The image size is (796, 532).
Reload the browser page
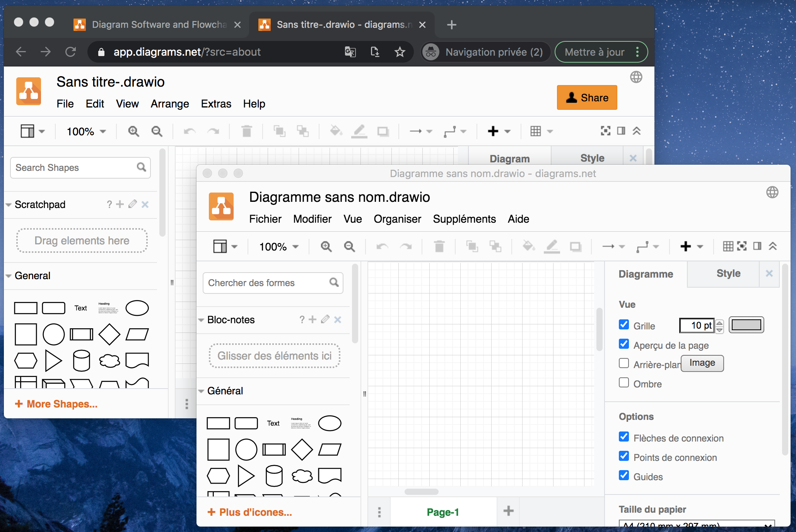(x=70, y=52)
